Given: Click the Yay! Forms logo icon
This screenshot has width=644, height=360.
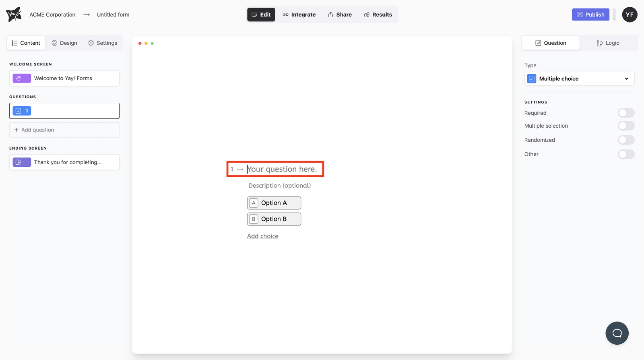Looking at the screenshot, I should pyautogui.click(x=14, y=14).
